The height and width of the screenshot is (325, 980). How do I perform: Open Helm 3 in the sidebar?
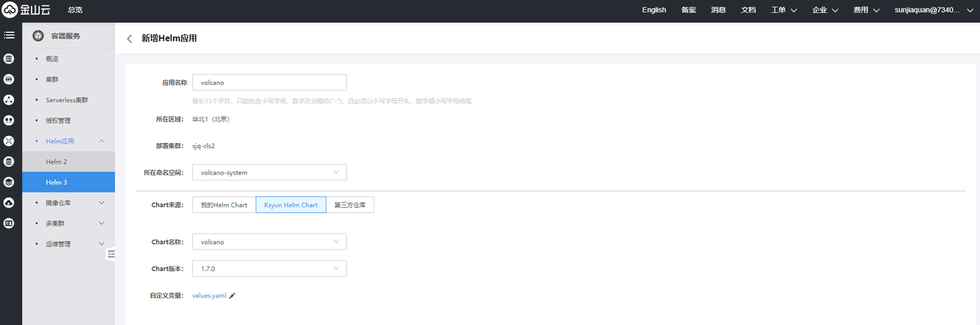(68, 182)
